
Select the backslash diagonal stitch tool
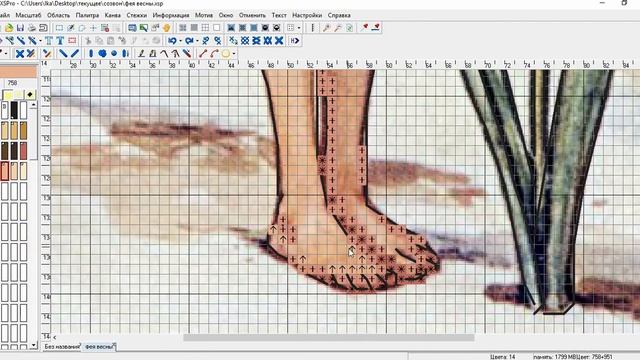point(63,53)
